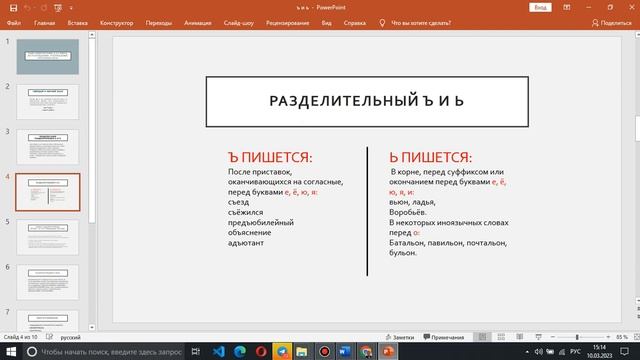Open the Рецензирование tab

(287, 23)
